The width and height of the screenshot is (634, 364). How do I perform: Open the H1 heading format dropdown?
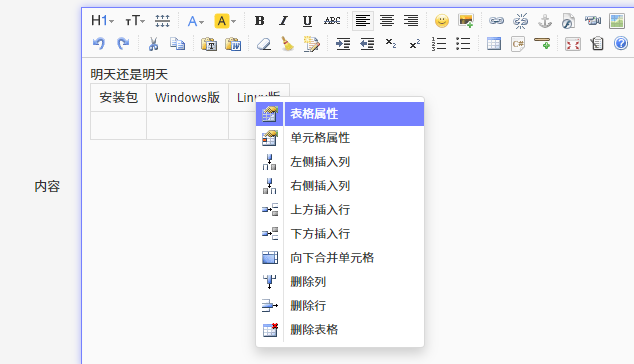(x=102, y=21)
